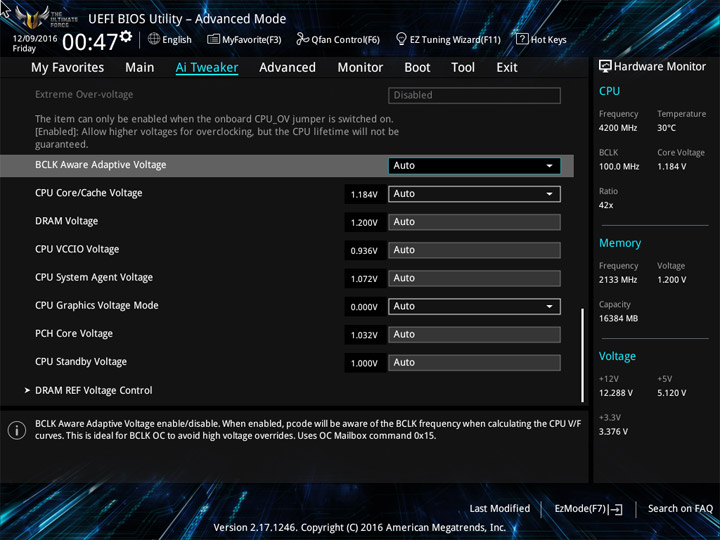Click the DRAM Voltage Auto field

point(474,222)
